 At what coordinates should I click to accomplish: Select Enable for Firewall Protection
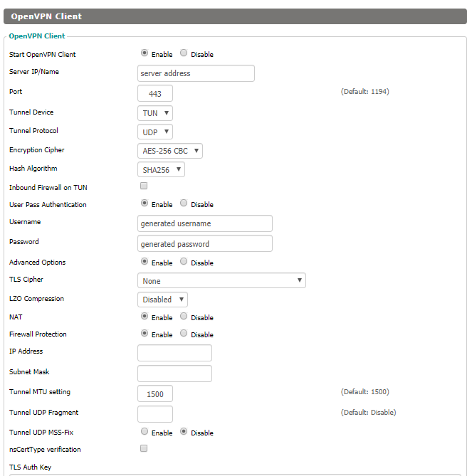tap(145, 333)
